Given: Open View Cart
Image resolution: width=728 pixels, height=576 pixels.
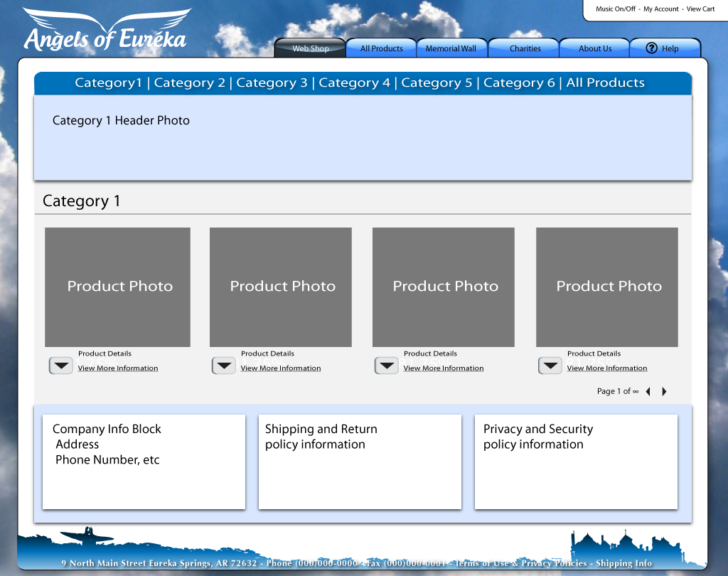Looking at the screenshot, I should tap(700, 9).
